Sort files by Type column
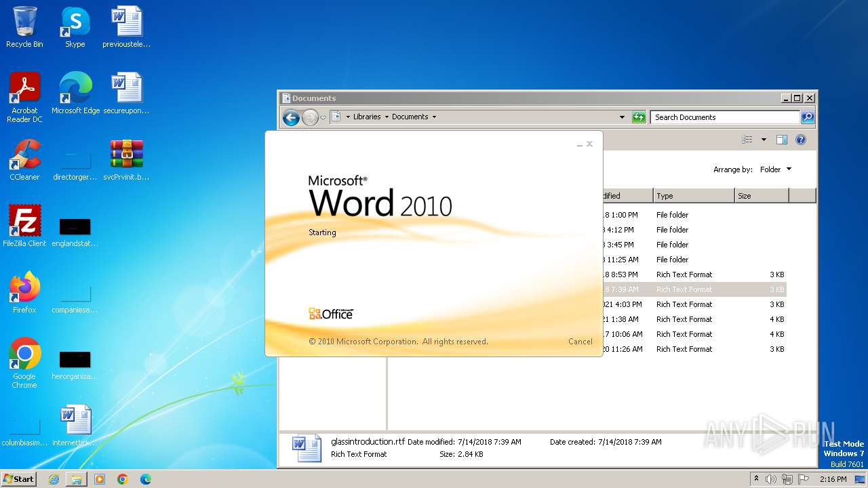Viewport: 868px width, 488px height. click(x=694, y=196)
